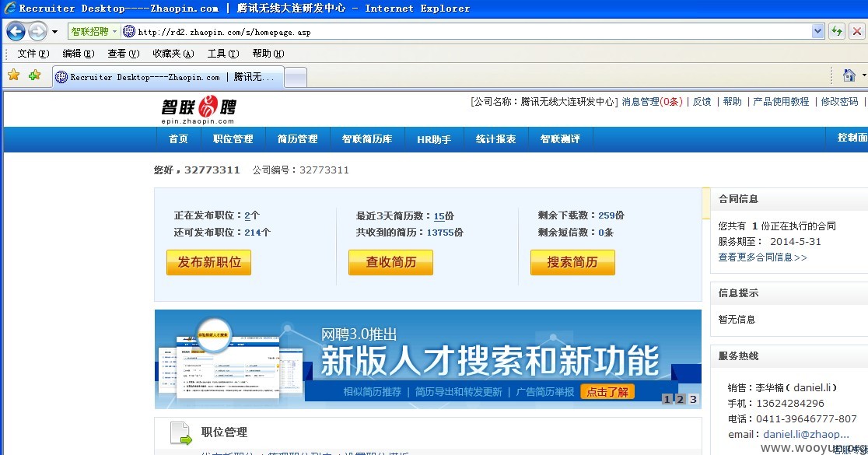The width and height of the screenshot is (868, 455).
Task: Open 查看更多合同信息>> link
Action: [x=762, y=257]
